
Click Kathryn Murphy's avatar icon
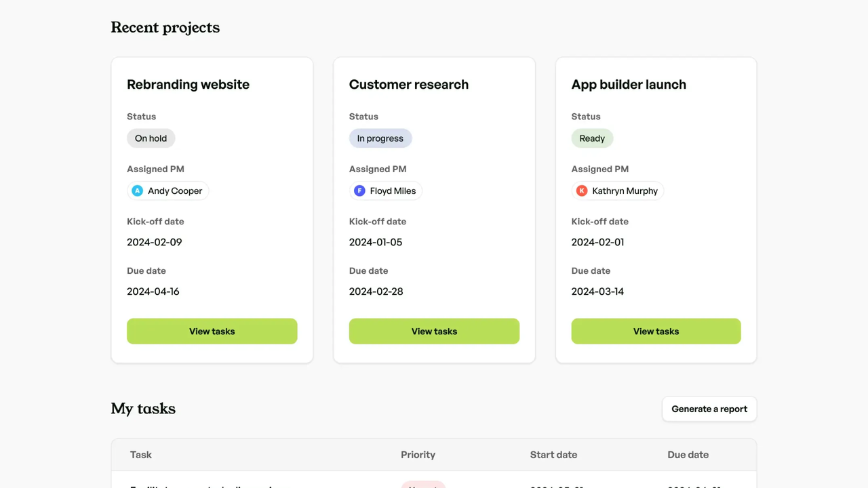click(x=581, y=191)
